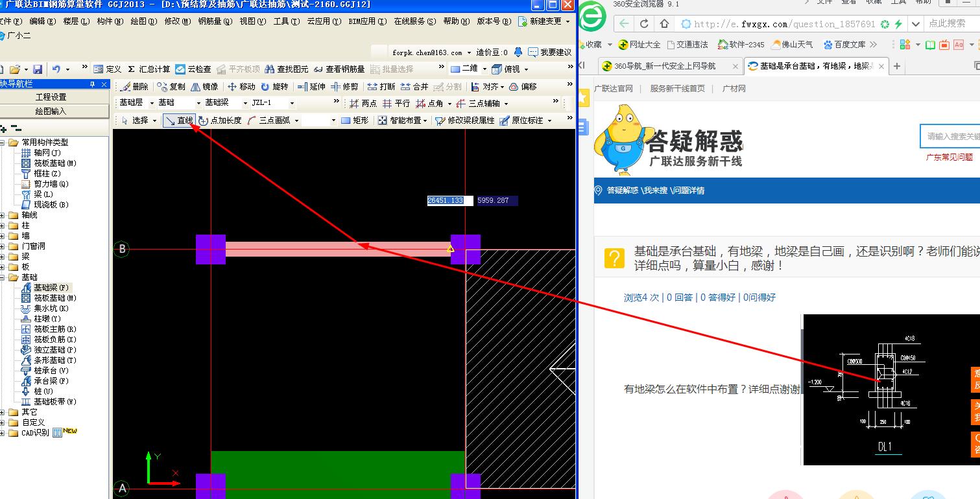
Task: Click the 广材网 link
Action: pos(734,89)
